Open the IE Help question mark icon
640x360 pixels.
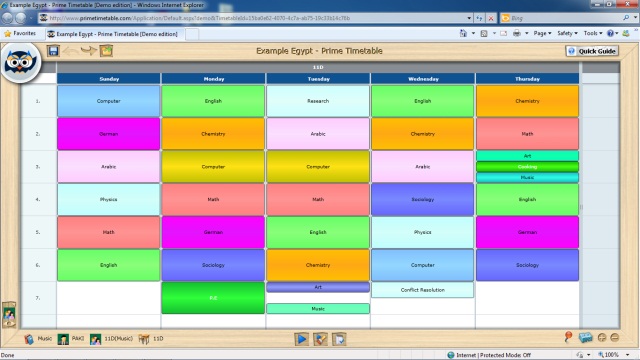[610, 33]
